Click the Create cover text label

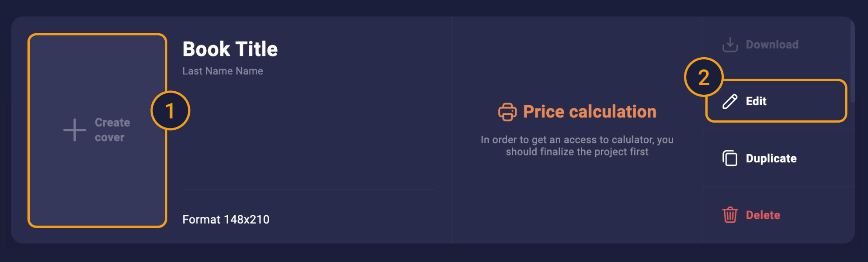112,130
